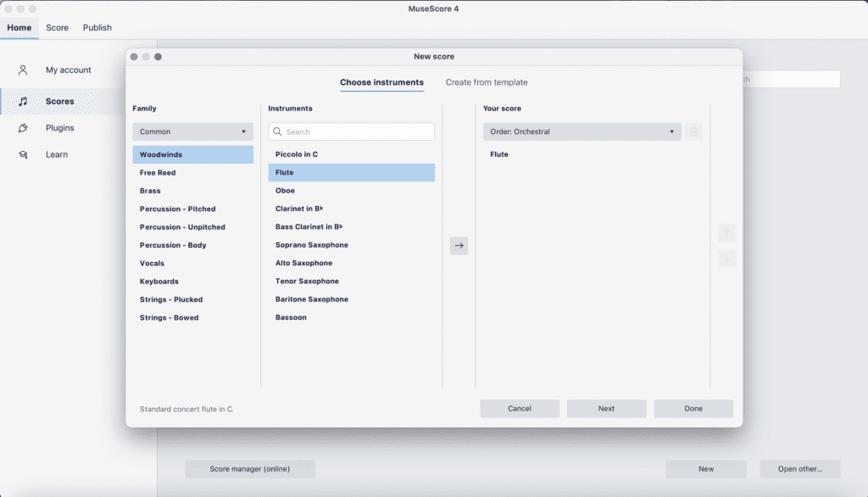The width and height of the screenshot is (868, 497).
Task: Select Bass Clarinet in B♭
Action: click(x=352, y=226)
